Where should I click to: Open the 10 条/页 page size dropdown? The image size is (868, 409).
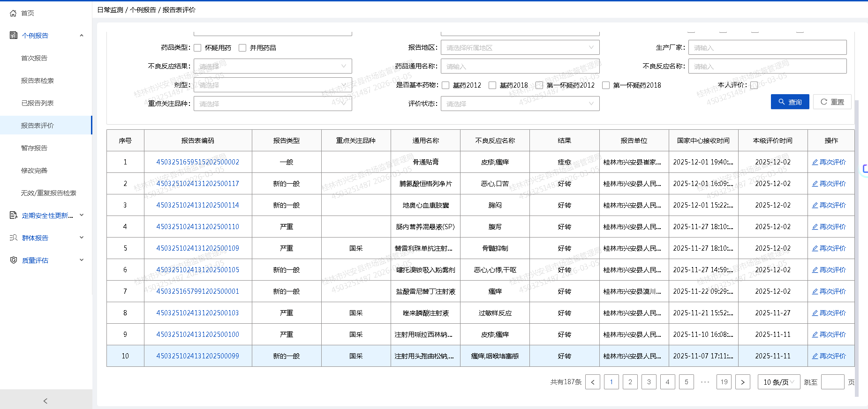778,382
